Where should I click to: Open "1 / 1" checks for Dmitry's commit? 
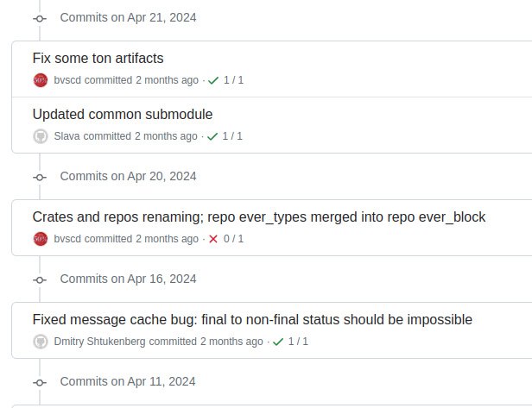pyautogui.click(x=298, y=342)
